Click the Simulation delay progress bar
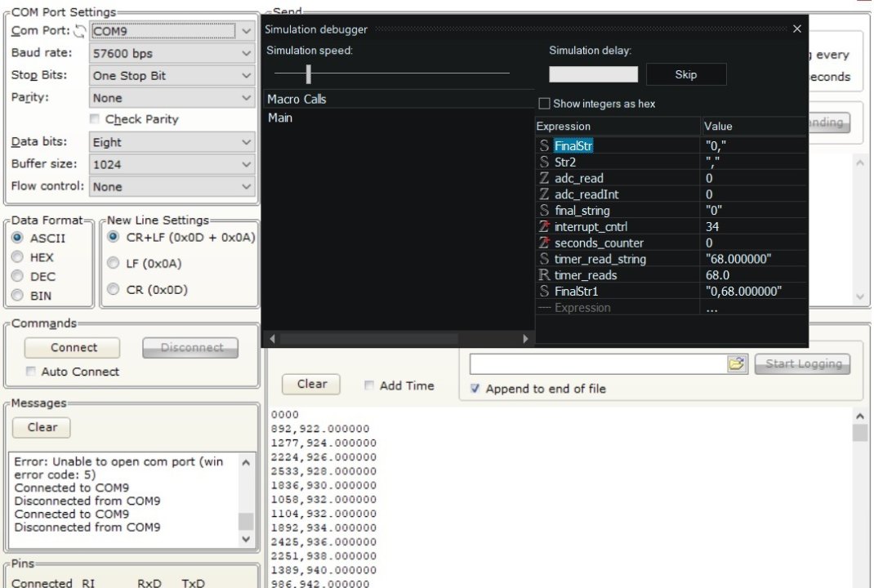This screenshot has width=874, height=588. pos(594,74)
